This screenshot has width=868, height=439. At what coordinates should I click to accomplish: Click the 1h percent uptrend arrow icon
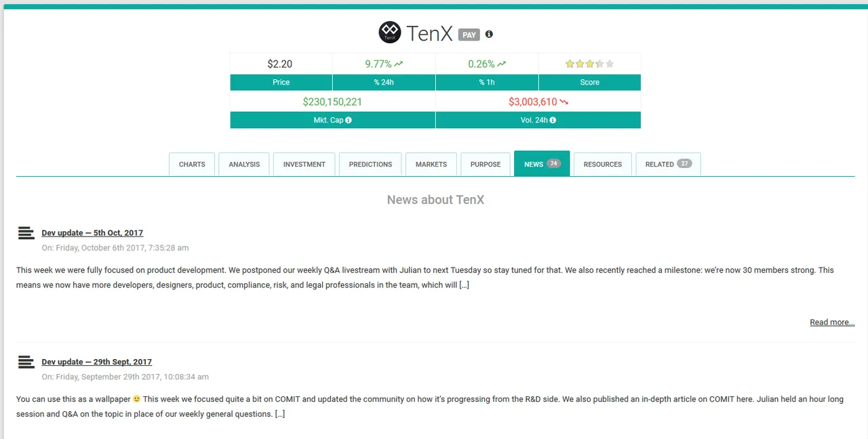(x=501, y=64)
